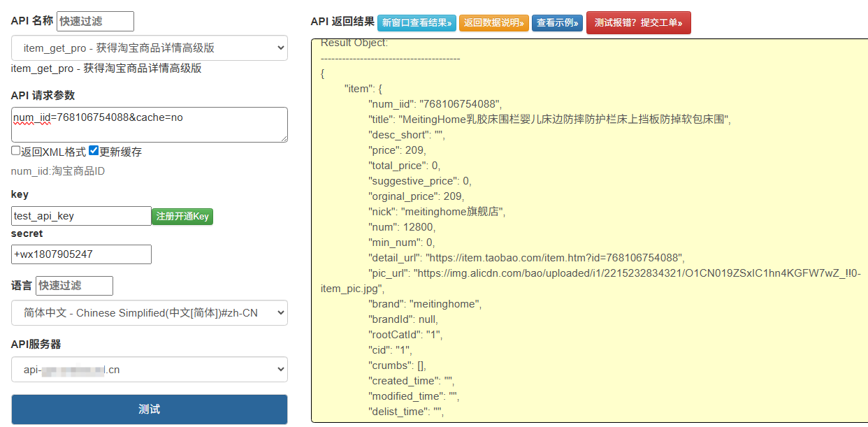Open the API服务器 dropdown
Image resolution: width=868 pixels, height=427 pixels.
point(150,370)
